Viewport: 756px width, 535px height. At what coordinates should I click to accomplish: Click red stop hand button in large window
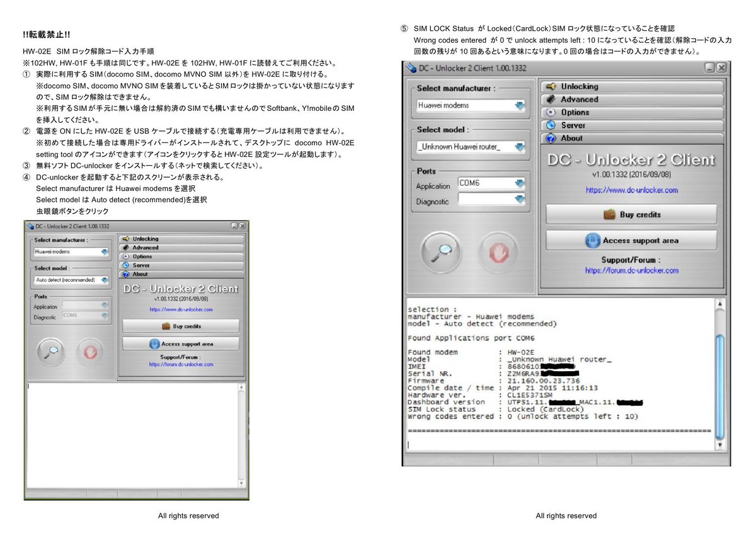point(499,253)
